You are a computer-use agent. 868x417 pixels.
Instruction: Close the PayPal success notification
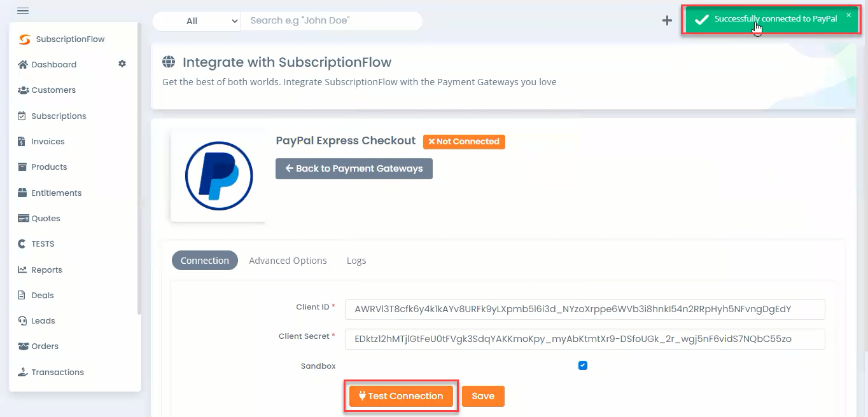pos(848,15)
